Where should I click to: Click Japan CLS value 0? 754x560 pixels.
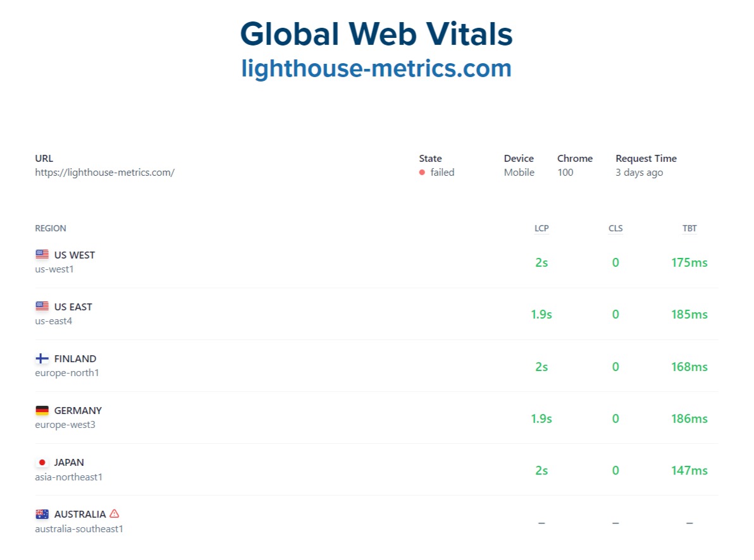click(x=615, y=471)
